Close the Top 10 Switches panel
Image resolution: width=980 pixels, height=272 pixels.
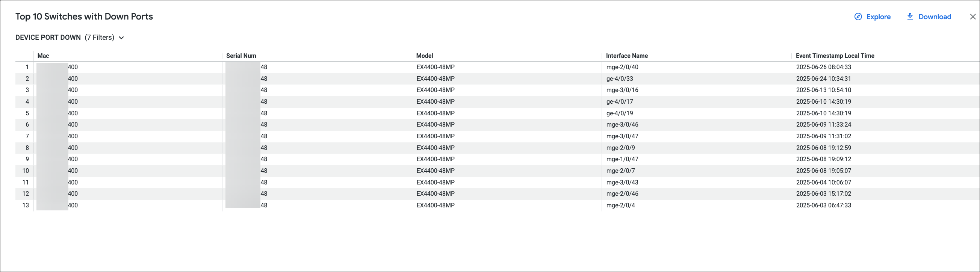tap(972, 17)
